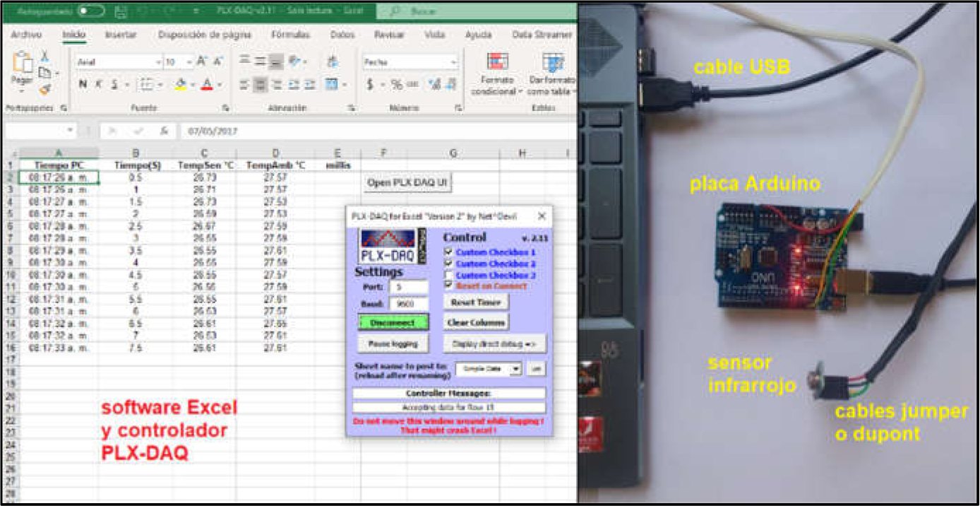Uncheck the Reset on Connect checkbox
This screenshot has width=980, height=506.
coord(448,286)
